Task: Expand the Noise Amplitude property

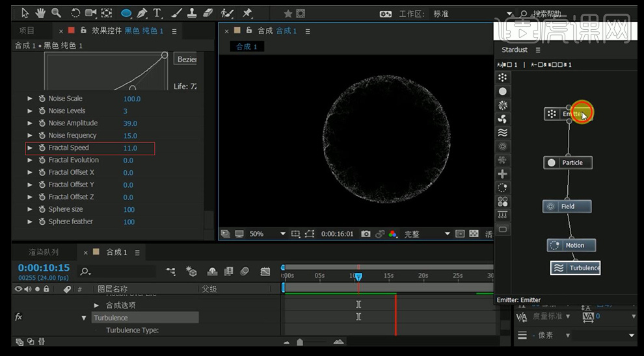Action: point(30,123)
